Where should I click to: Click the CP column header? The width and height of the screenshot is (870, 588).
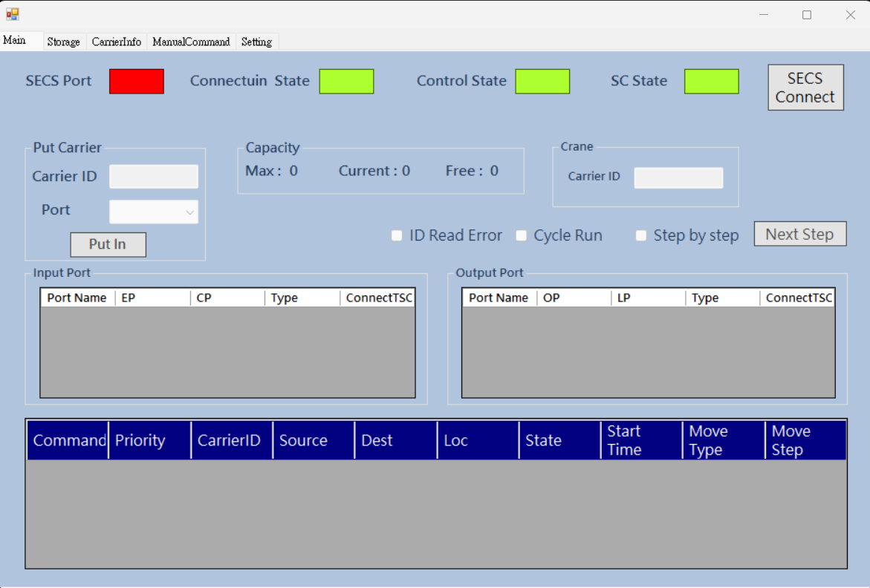(x=227, y=298)
